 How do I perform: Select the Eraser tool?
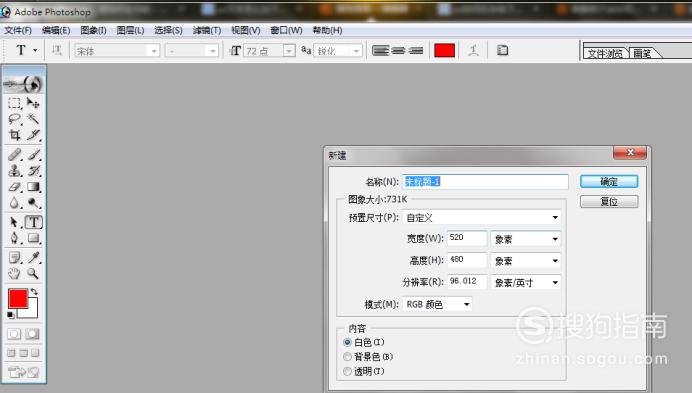pyautogui.click(x=15, y=187)
